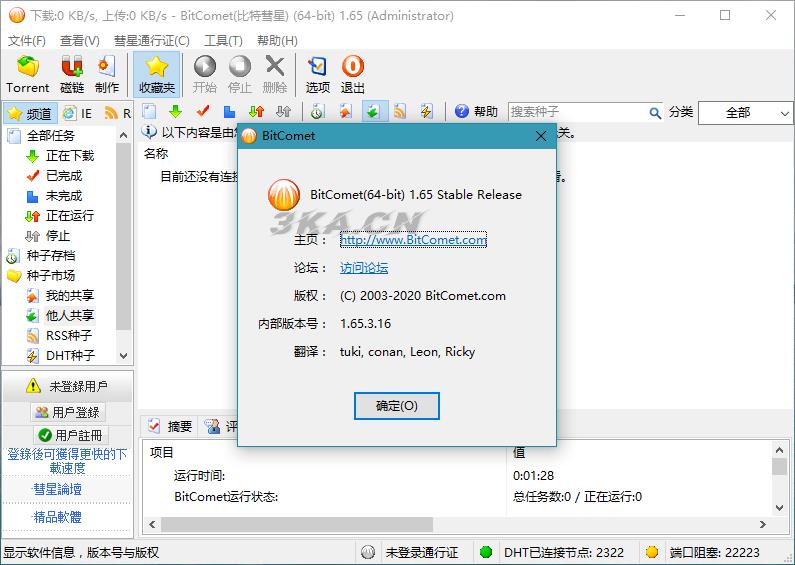
Task: Exit BitComet with 退出 button
Action: (x=352, y=74)
